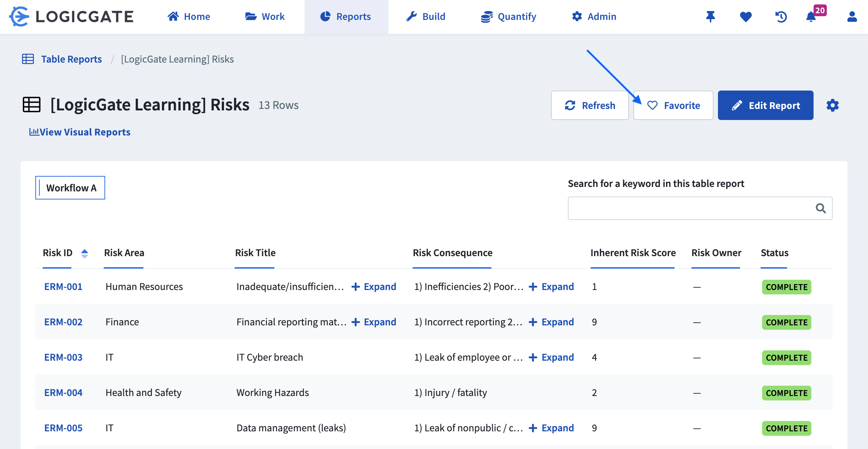The width and height of the screenshot is (868, 449).
Task: Click Data management (leaks) title cell
Action: point(291,428)
